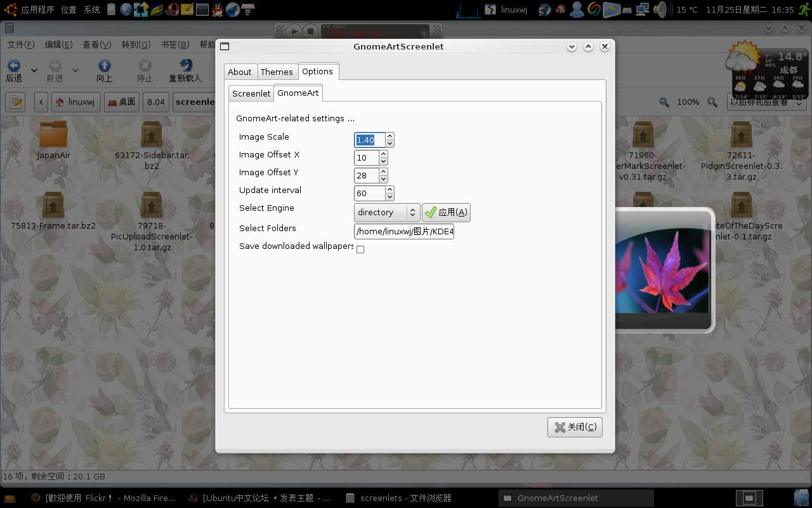812x508 pixels.
Task: Select the JapanAir folder icon
Action: coord(53,134)
